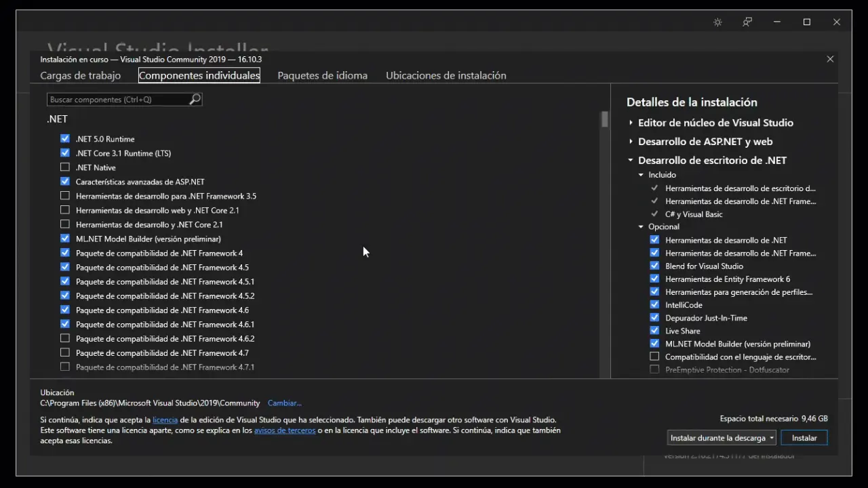
Task: Uncheck Blend for Visual Studio option
Action: (654, 266)
